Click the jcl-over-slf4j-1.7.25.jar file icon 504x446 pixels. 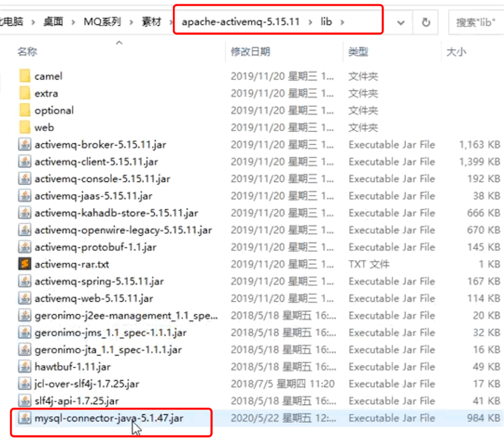pyautogui.click(x=25, y=383)
